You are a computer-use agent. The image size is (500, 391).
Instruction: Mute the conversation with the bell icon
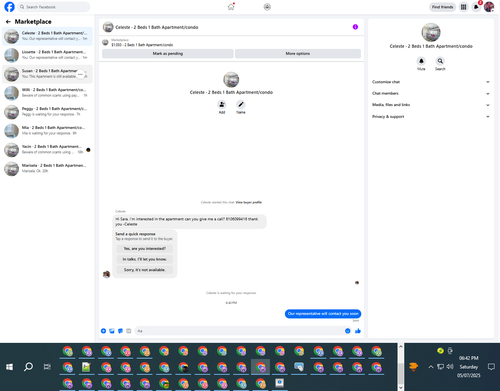tap(421, 61)
